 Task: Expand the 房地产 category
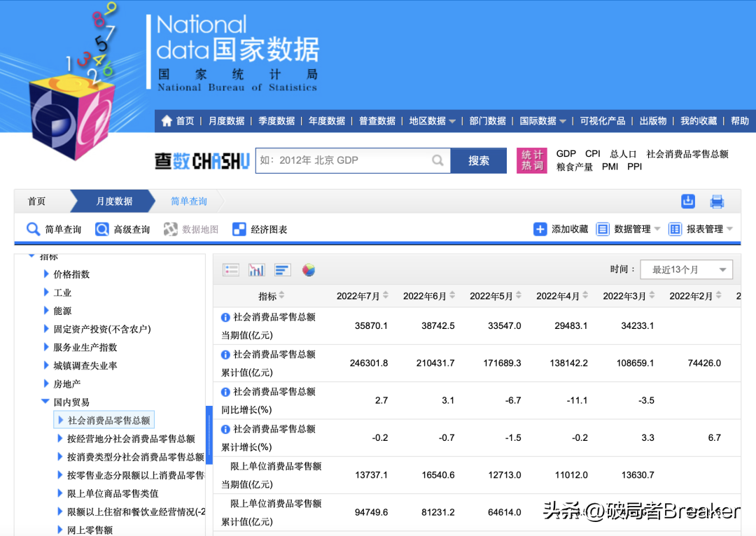tap(46, 383)
